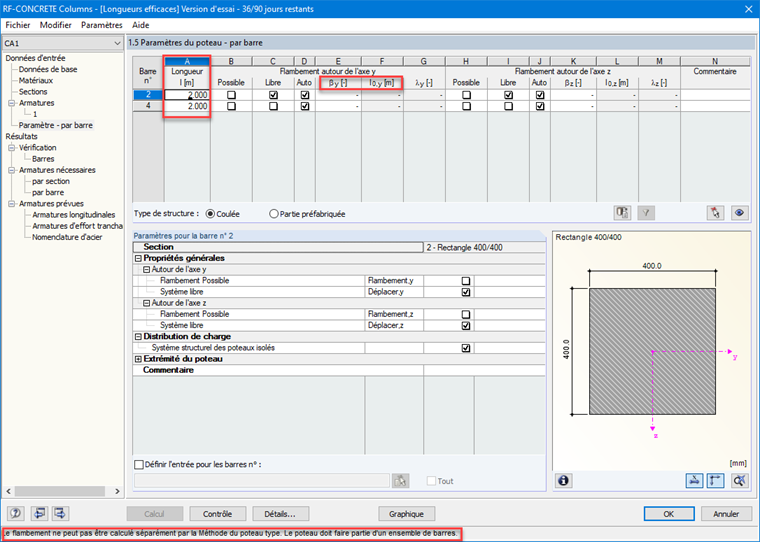760x542 pixels.
Task: Collapse the Armatures tree node
Action: [12, 103]
